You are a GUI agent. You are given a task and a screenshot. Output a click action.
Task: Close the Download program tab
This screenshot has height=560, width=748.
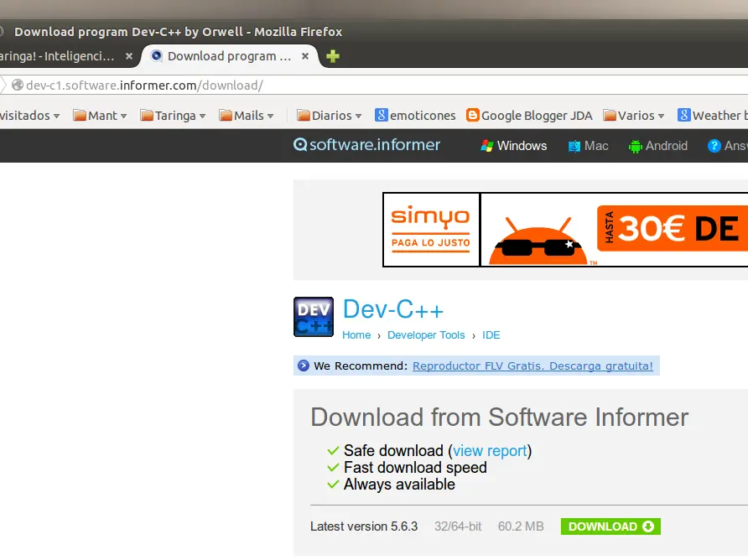pyautogui.click(x=305, y=56)
